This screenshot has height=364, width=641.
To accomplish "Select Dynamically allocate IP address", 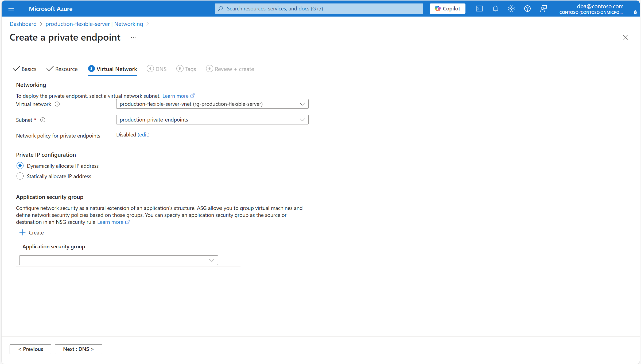I will pyautogui.click(x=20, y=166).
